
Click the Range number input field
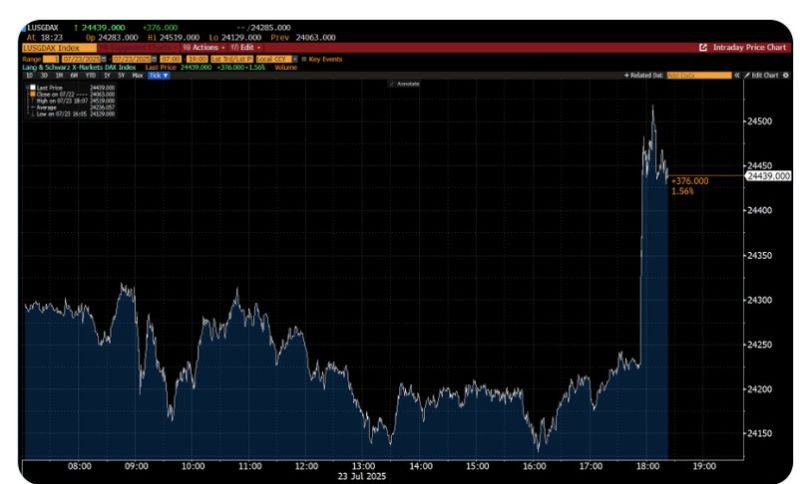point(51,60)
